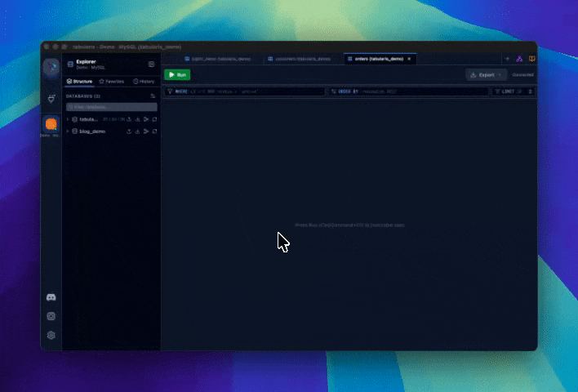Collapse the Explorer panel via the header icon
This screenshot has height=392, width=578.
click(151, 65)
